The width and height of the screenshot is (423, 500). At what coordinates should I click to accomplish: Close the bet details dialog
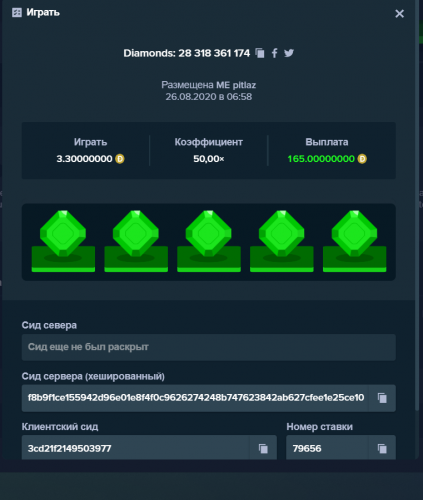coord(399,14)
